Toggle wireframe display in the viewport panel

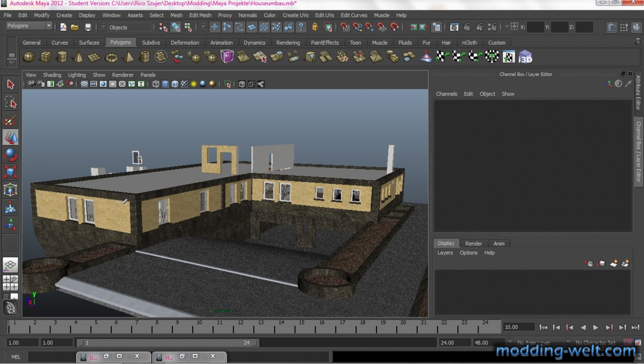click(156, 84)
